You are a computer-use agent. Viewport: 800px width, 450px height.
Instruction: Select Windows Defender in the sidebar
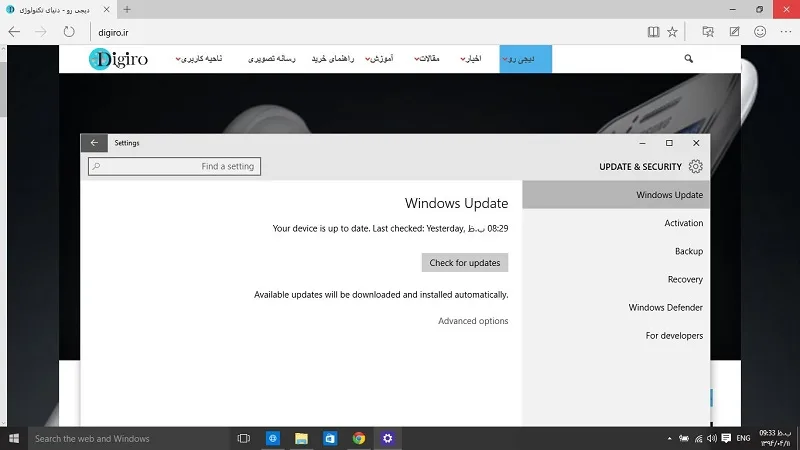click(616, 307)
